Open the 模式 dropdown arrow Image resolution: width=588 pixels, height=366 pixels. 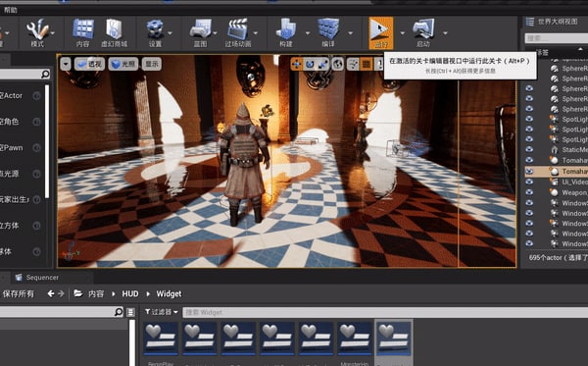(x=53, y=33)
